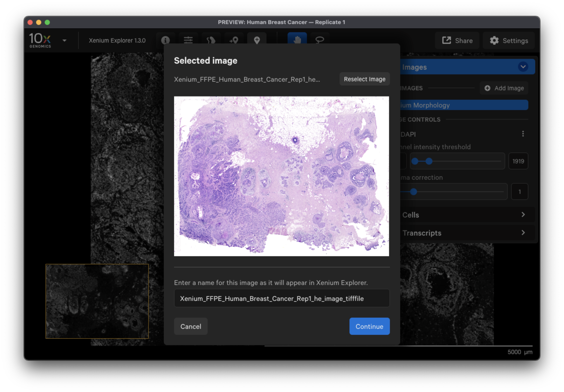Click the yellow macOS minimize button
The width and height of the screenshot is (564, 392).
click(x=38, y=22)
